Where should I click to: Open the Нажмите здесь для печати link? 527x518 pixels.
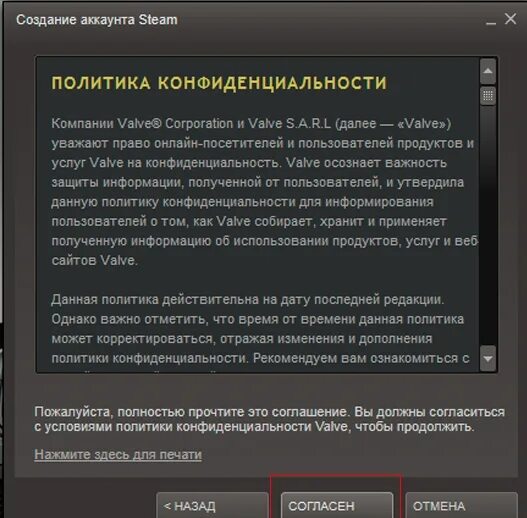click(x=118, y=454)
